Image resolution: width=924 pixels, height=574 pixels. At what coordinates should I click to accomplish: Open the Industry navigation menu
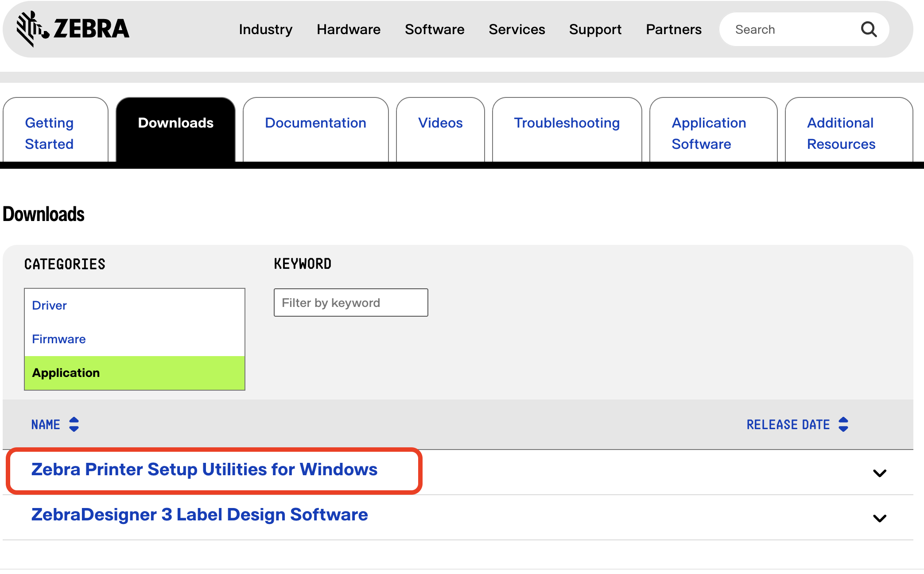(x=265, y=30)
